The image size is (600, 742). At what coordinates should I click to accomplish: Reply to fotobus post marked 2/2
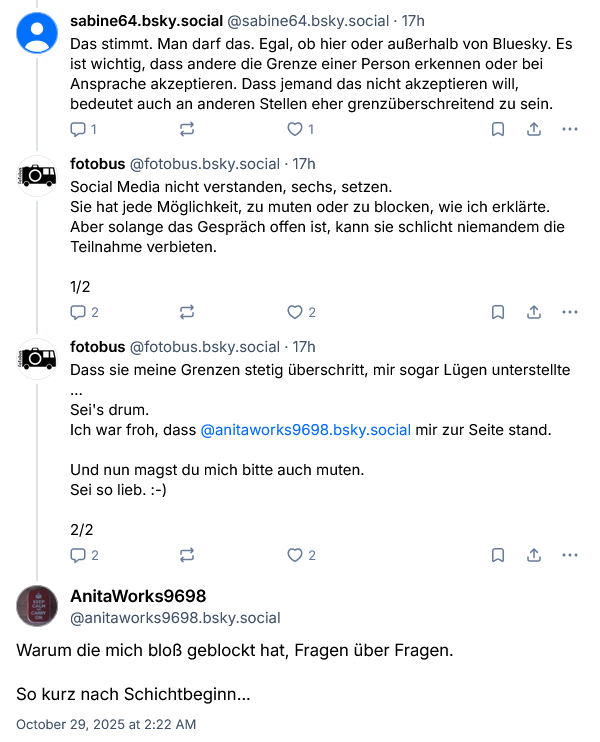click(79, 555)
